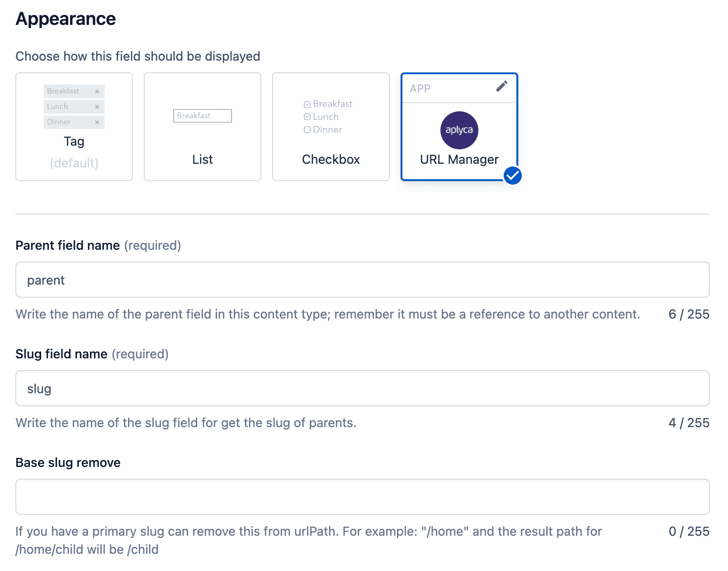Remove the Breakfast tag with its x
This screenshot has width=728, height=571.
pos(97,91)
